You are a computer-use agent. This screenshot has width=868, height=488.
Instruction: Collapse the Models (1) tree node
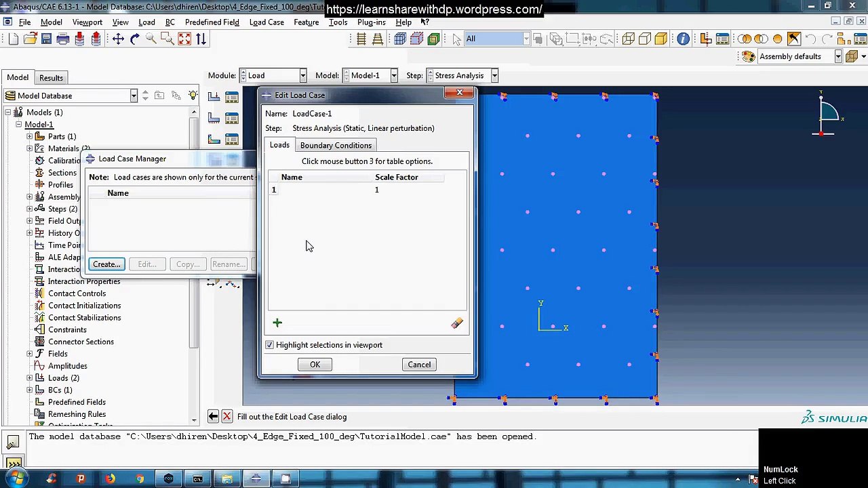8,112
